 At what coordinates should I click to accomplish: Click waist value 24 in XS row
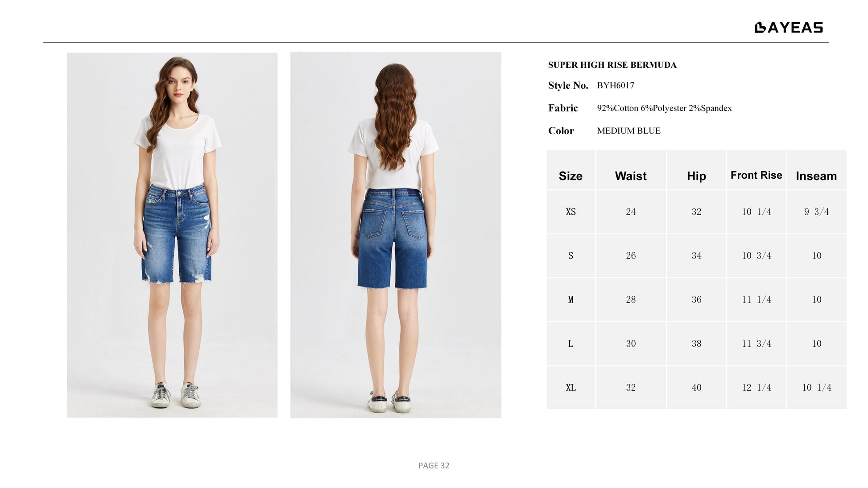[631, 212]
